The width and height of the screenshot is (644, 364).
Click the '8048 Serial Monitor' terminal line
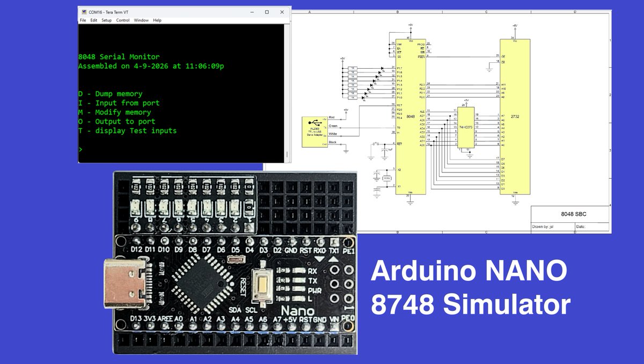pos(119,57)
